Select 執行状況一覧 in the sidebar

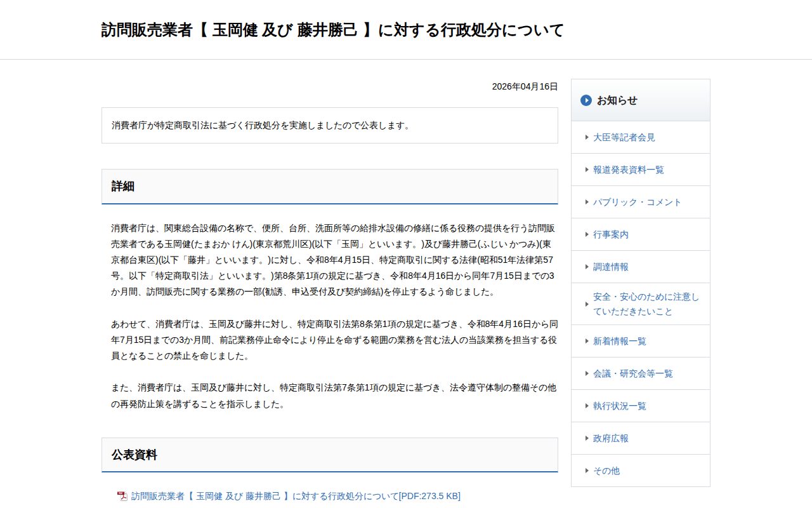[x=620, y=406]
